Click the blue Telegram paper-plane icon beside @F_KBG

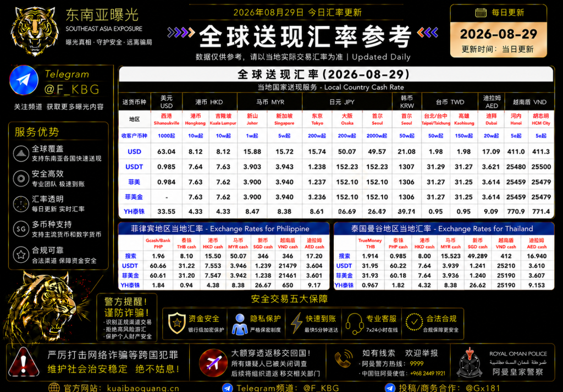tap(24, 80)
